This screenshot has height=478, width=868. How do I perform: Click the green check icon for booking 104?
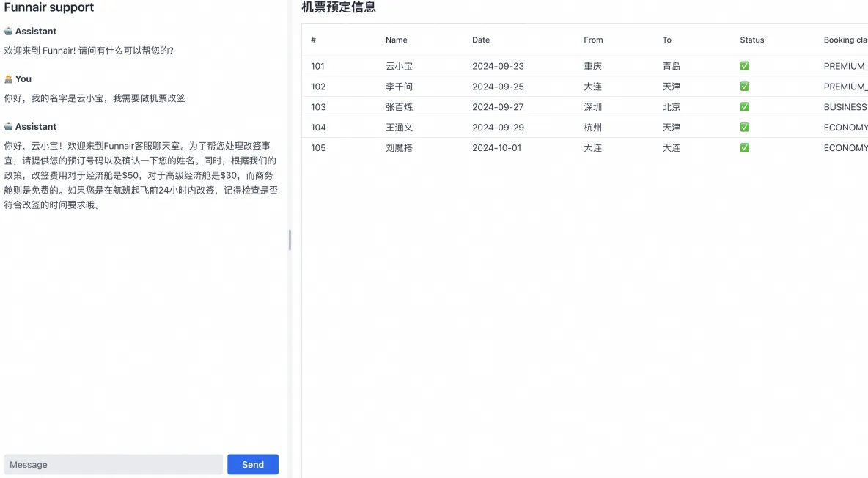pos(744,127)
